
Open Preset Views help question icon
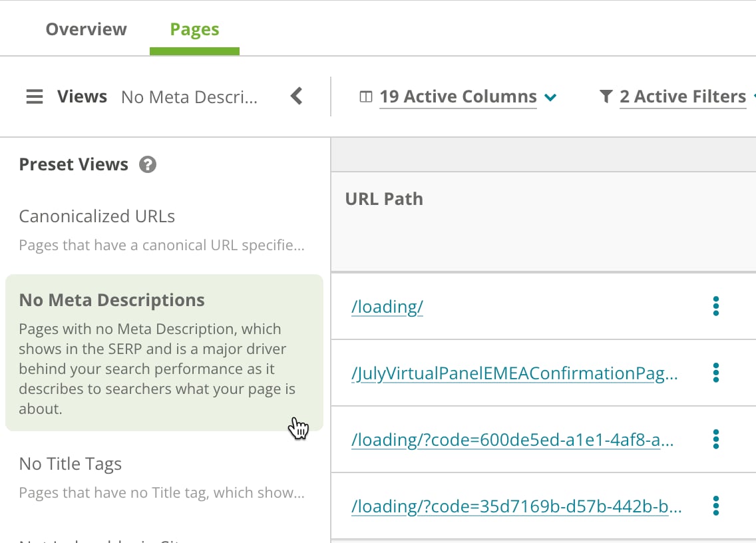click(x=148, y=164)
